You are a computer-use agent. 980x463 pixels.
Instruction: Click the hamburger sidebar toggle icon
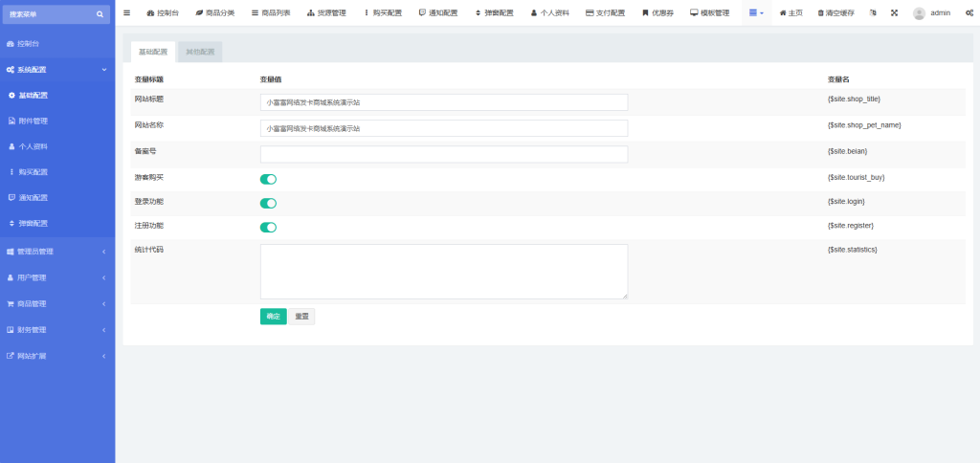127,13
